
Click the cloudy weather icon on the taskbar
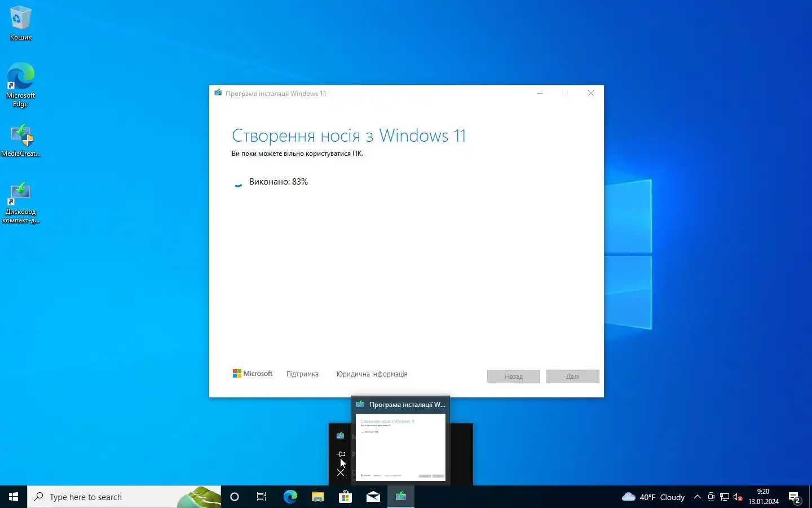coord(628,497)
